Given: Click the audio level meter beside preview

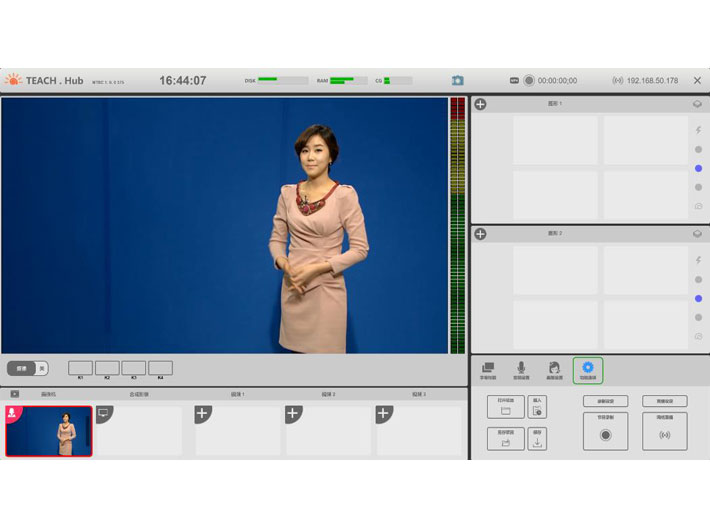Looking at the screenshot, I should coord(458,225).
